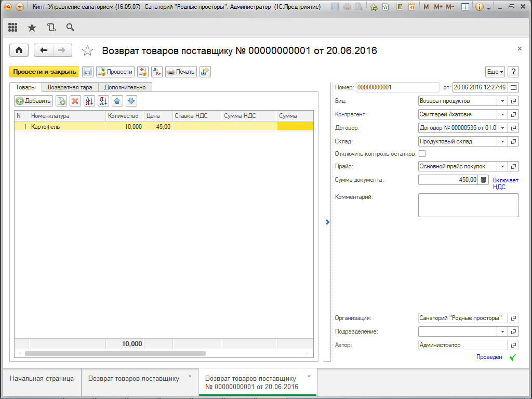Open the calendar icon in title bar
This screenshot has height=399, width=532.
pos(411,7)
